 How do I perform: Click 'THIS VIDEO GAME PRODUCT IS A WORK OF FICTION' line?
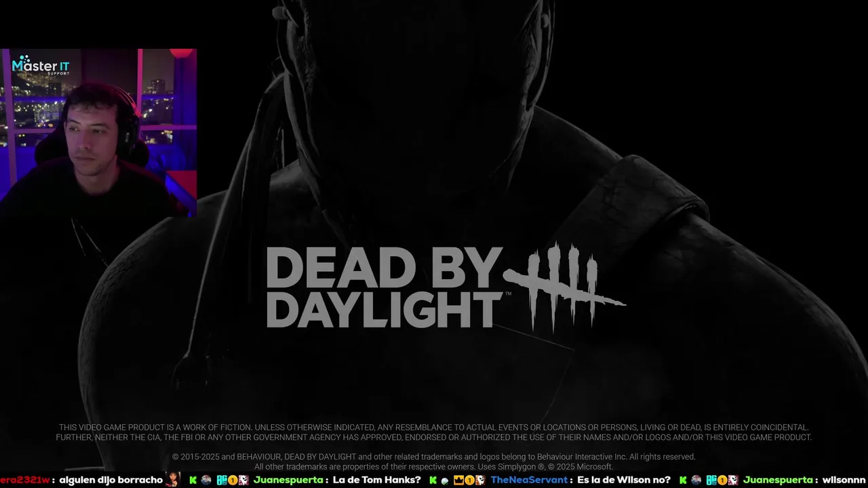pos(434,428)
